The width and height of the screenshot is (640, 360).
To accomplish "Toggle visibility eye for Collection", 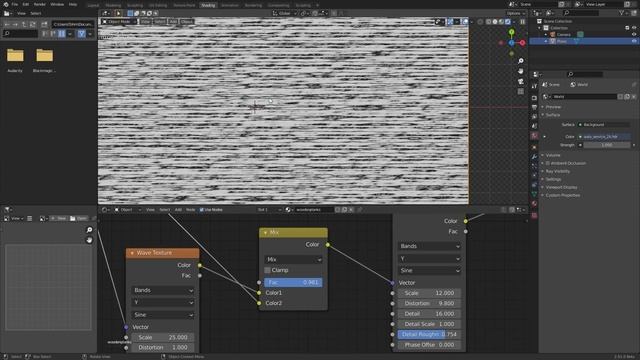I will pyautogui.click(x=634, y=28).
